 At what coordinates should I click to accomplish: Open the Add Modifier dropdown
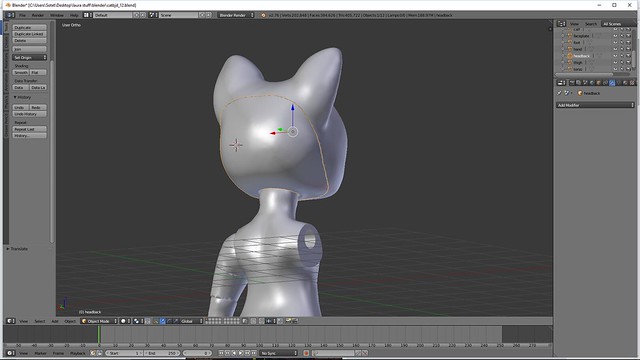click(x=596, y=105)
